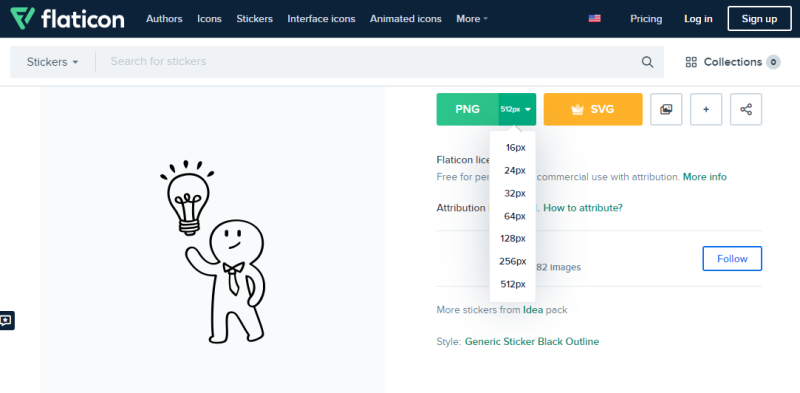Click the Flaticon logo

67,19
